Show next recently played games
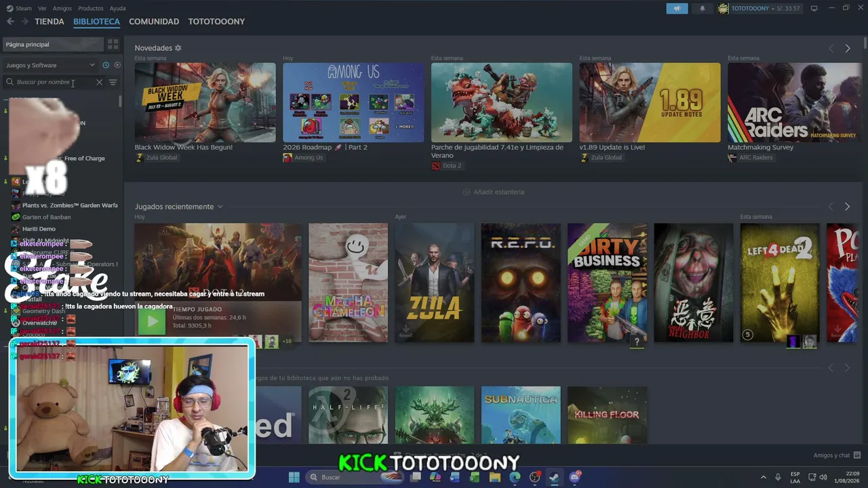The width and height of the screenshot is (868, 488). 847,206
